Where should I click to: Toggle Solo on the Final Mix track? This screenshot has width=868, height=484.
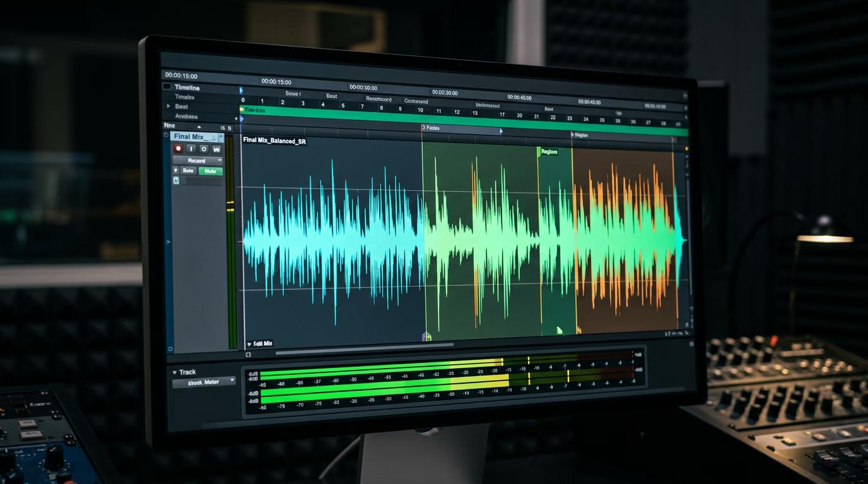point(188,171)
